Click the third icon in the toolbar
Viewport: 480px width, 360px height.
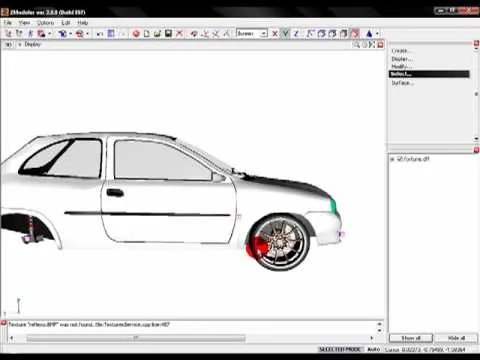coord(30,34)
